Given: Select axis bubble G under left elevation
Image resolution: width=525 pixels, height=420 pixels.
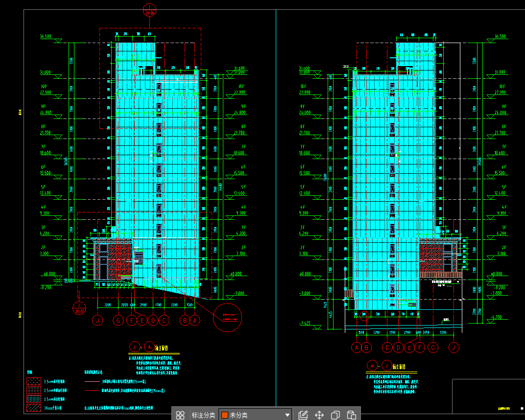Looking at the screenshot, I should pyautogui.click(x=118, y=321).
